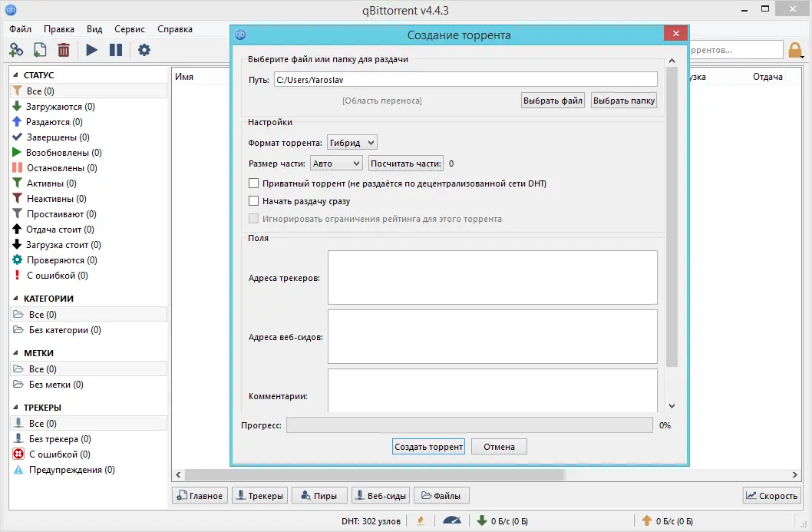Open the Файл menu
Screen dimensions: 812x532
tap(20, 29)
